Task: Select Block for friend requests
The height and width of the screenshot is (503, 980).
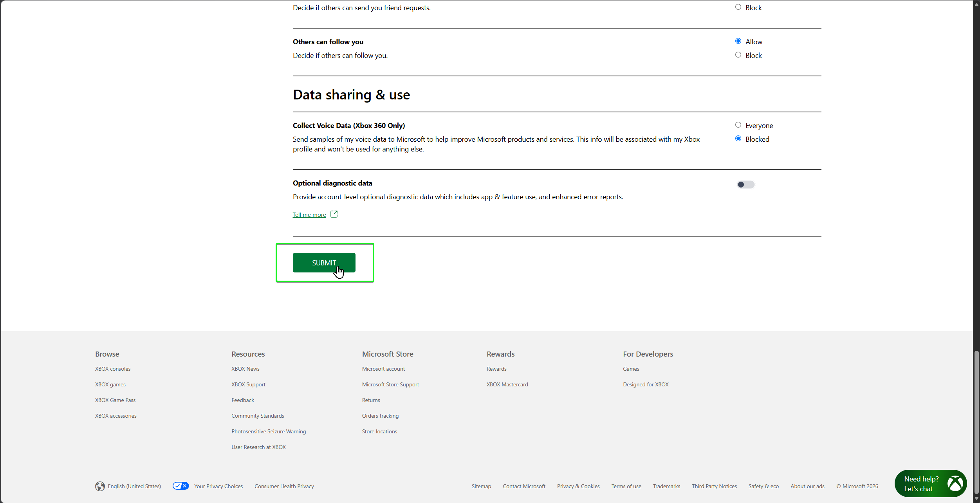Action: 738,7
